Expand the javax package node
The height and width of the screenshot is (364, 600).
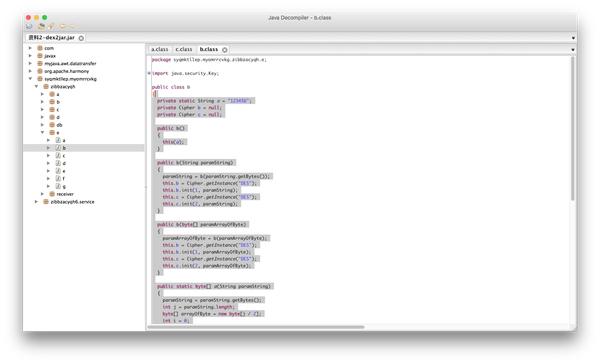coord(30,56)
